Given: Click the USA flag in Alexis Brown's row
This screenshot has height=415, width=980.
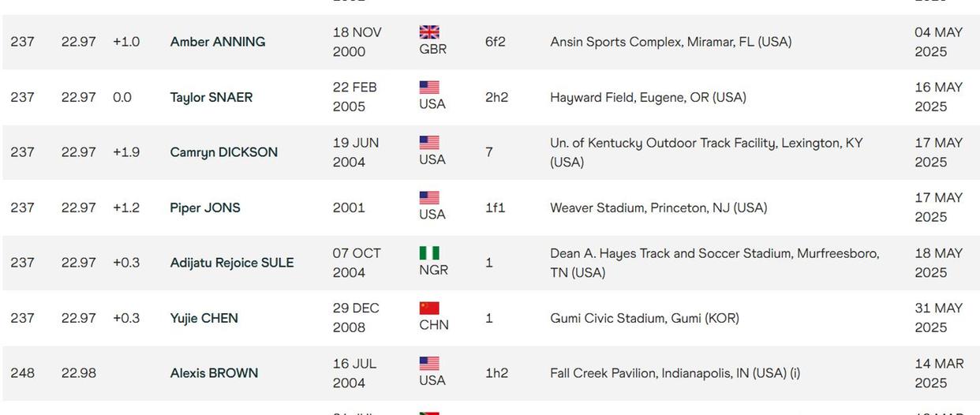Looking at the screenshot, I should coord(429,364).
